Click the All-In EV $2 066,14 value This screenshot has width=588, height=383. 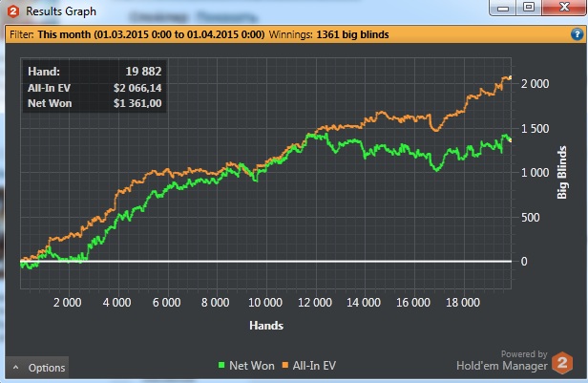tap(137, 88)
